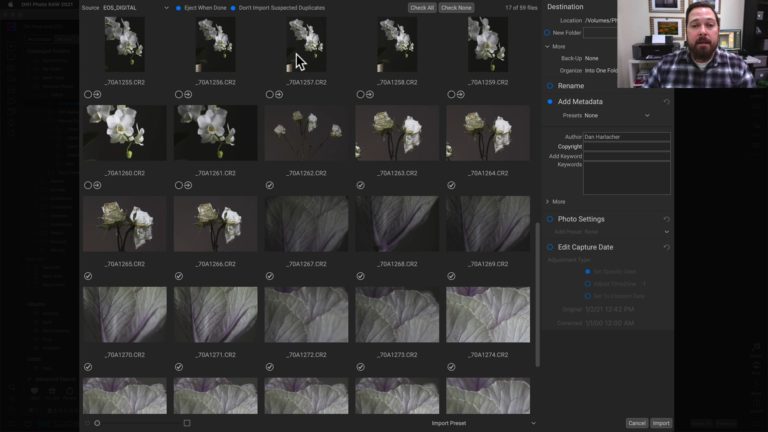
Task: Click the thumbnail grid vertical scrollbar
Action: (538, 294)
